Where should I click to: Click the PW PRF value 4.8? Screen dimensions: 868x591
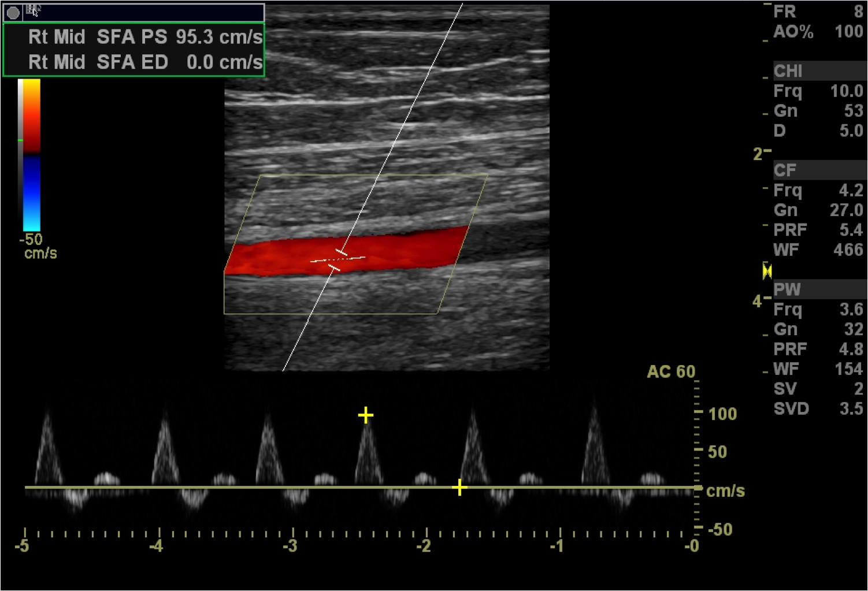851,349
